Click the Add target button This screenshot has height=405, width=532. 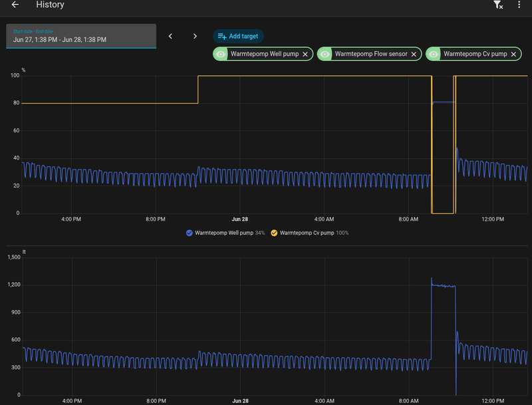pyautogui.click(x=238, y=37)
